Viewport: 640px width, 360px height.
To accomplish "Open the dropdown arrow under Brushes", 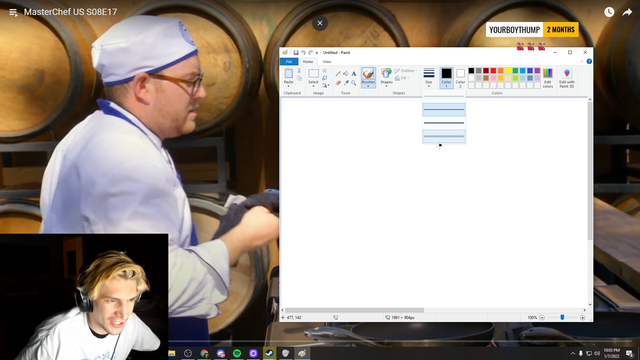I will click(x=368, y=86).
